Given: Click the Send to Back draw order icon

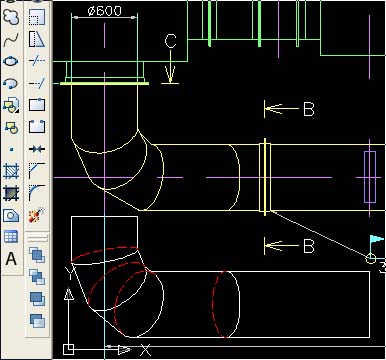Looking at the screenshot, I should (x=37, y=277).
